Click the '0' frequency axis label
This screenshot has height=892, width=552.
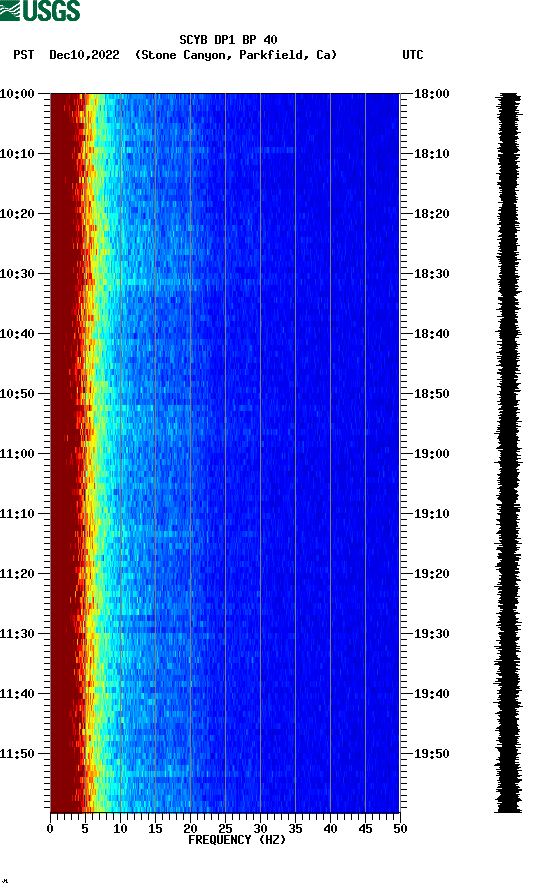click(x=50, y=829)
